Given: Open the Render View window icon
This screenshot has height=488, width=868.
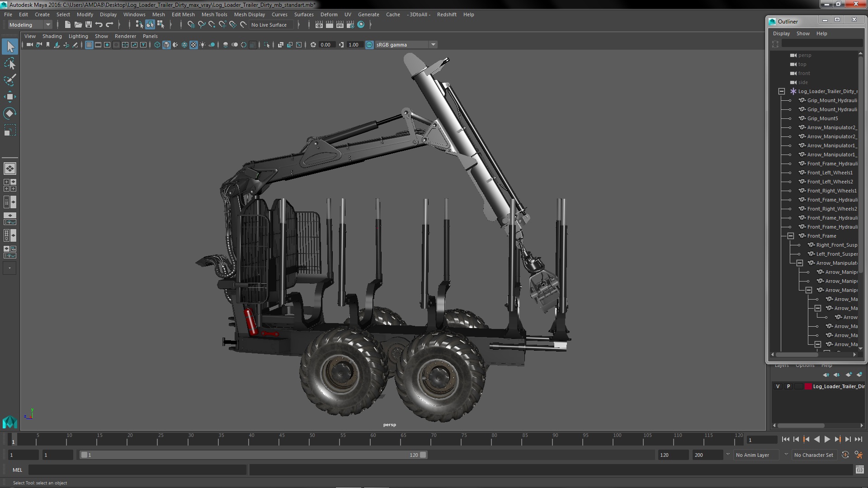Looking at the screenshot, I should [319, 25].
